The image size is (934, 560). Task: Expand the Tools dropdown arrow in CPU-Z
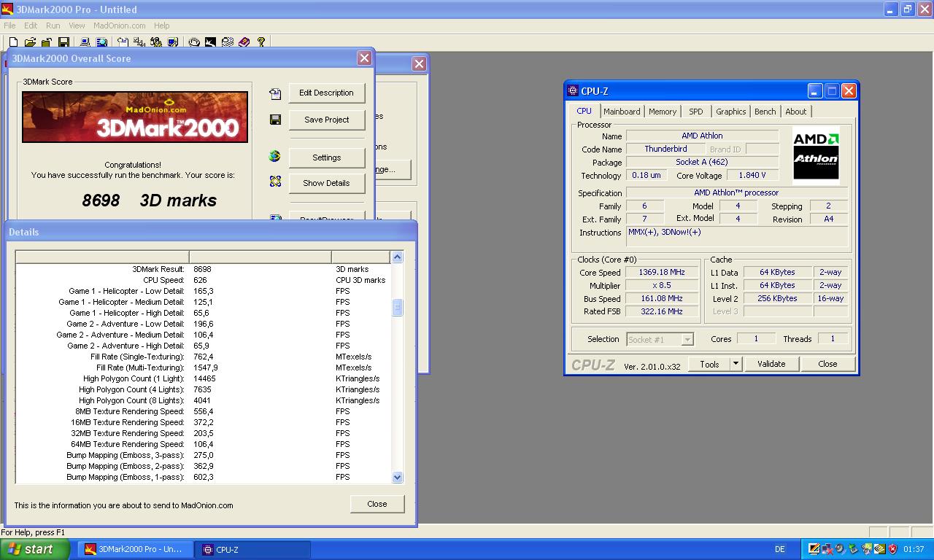[736, 364]
